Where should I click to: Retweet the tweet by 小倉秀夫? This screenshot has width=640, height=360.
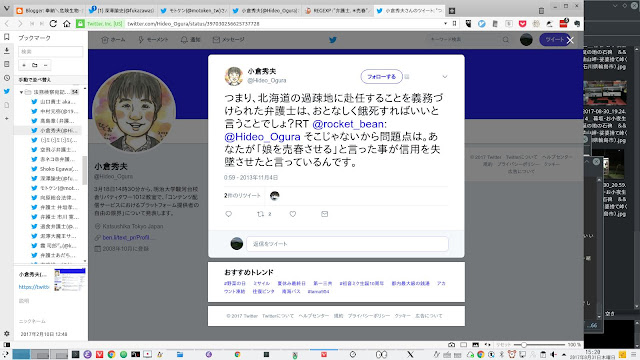[x=260, y=214]
